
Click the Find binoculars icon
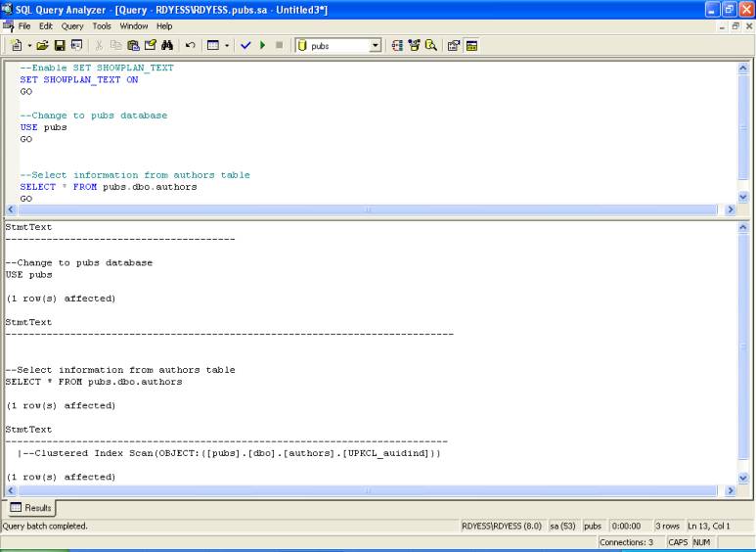click(x=167, y=45)
